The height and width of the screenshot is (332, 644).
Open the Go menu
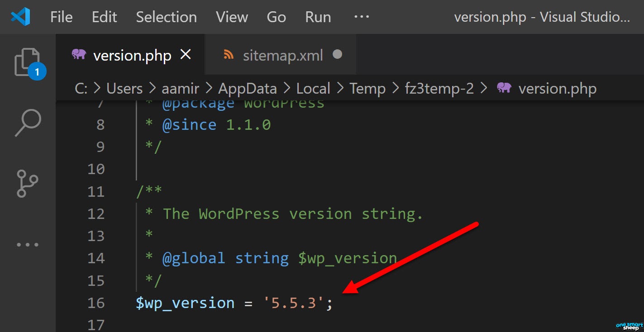click(x=276, y=17)
